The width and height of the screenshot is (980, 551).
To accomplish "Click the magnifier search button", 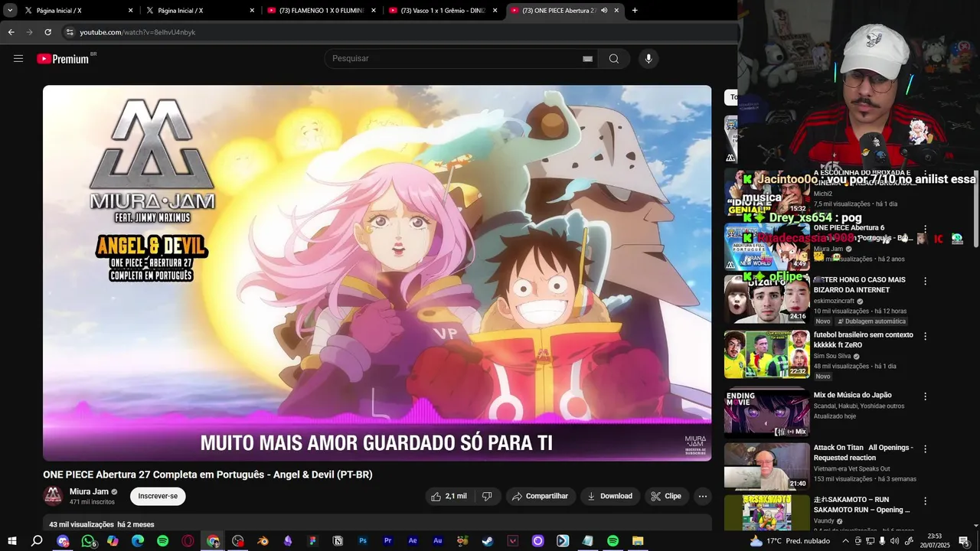I will point(613,59).
